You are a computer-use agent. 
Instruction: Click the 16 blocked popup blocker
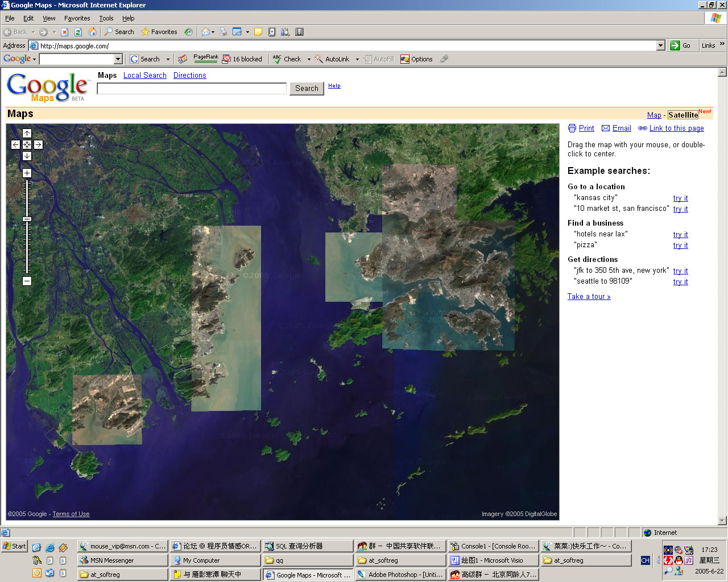pyautogui.click(x=242, y=59)
